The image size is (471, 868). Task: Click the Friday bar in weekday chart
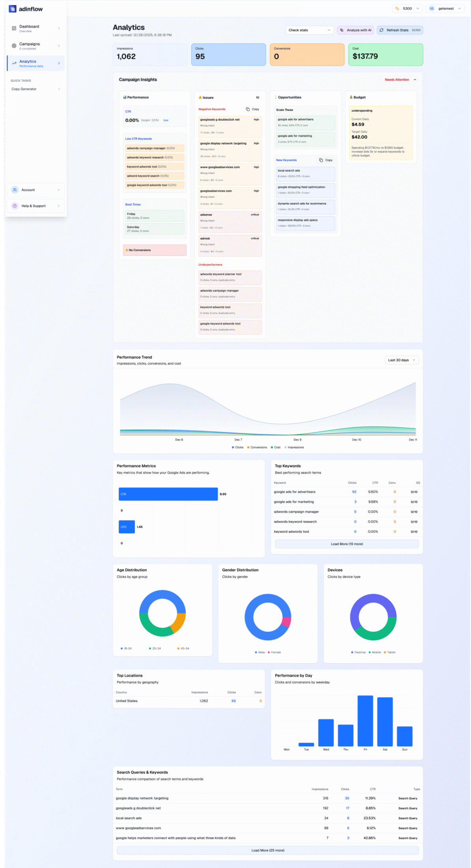(x=365, y=721)
